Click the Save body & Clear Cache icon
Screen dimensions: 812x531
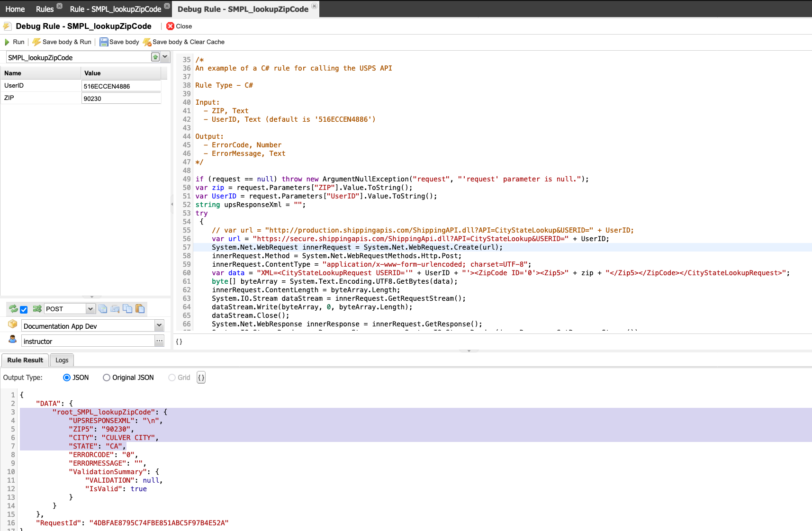tap(147, 42)
